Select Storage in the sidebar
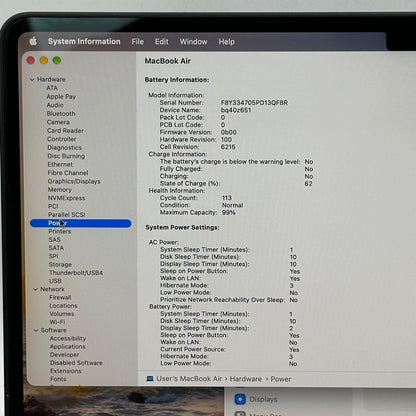Viewport: 416px width, 416px height. tap(60, 264)
